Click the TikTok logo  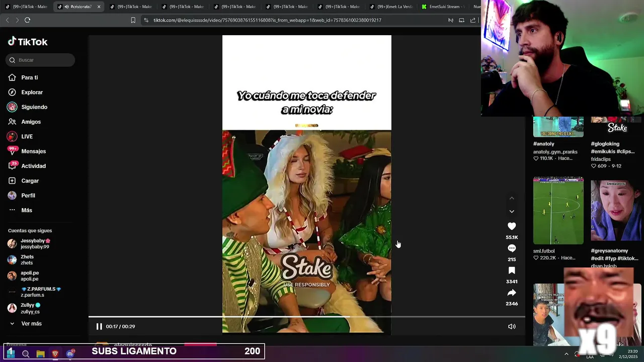(28, 42)
